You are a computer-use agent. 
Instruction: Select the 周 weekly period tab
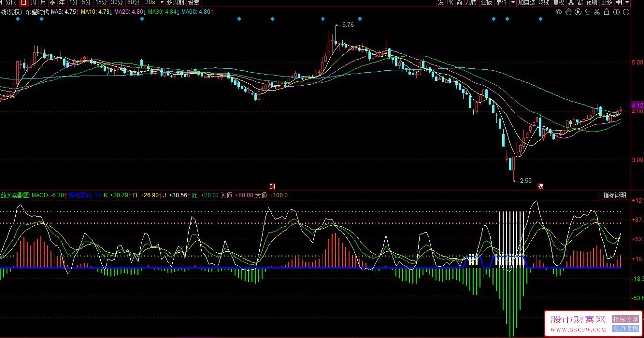click(x=33, y=2)
